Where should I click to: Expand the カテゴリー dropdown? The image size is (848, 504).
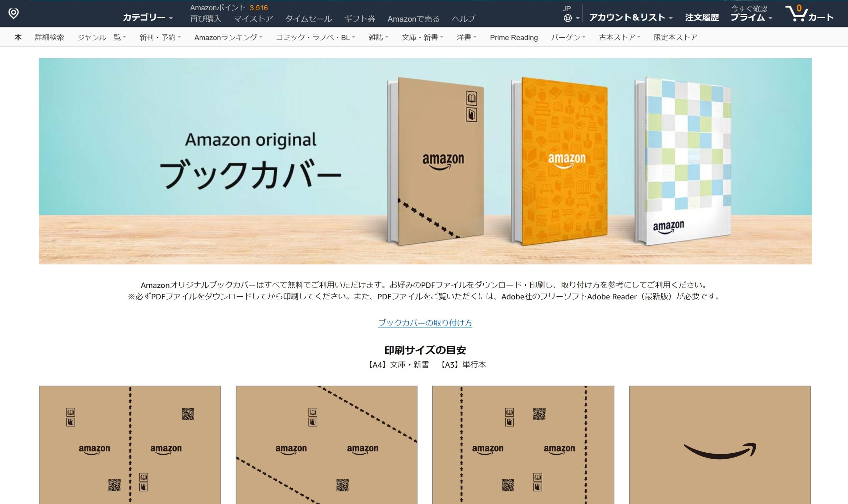pos(148,17)
